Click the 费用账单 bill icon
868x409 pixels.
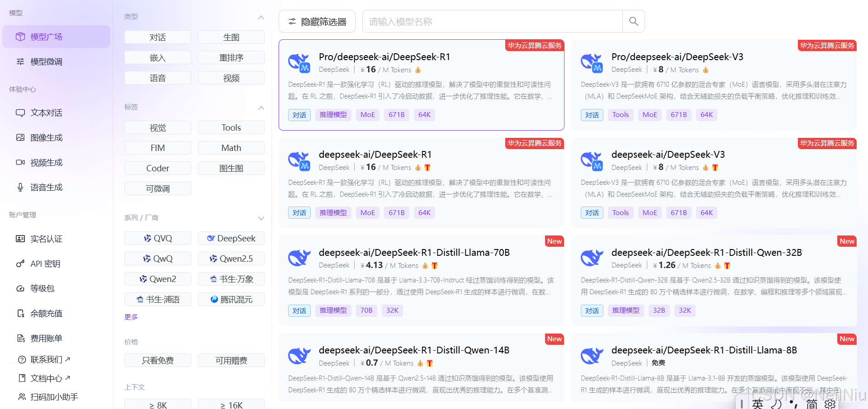click(x=20, y=338)
